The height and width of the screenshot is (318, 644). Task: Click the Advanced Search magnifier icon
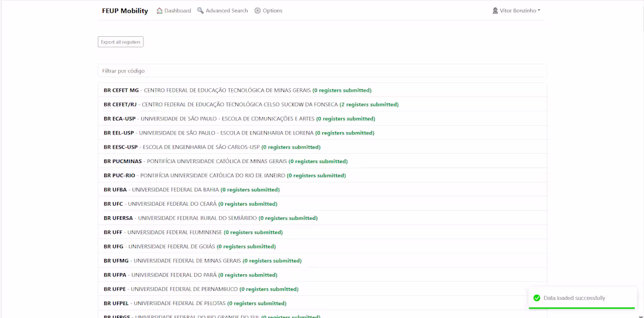pyautogui.click(x=200, y=11)
